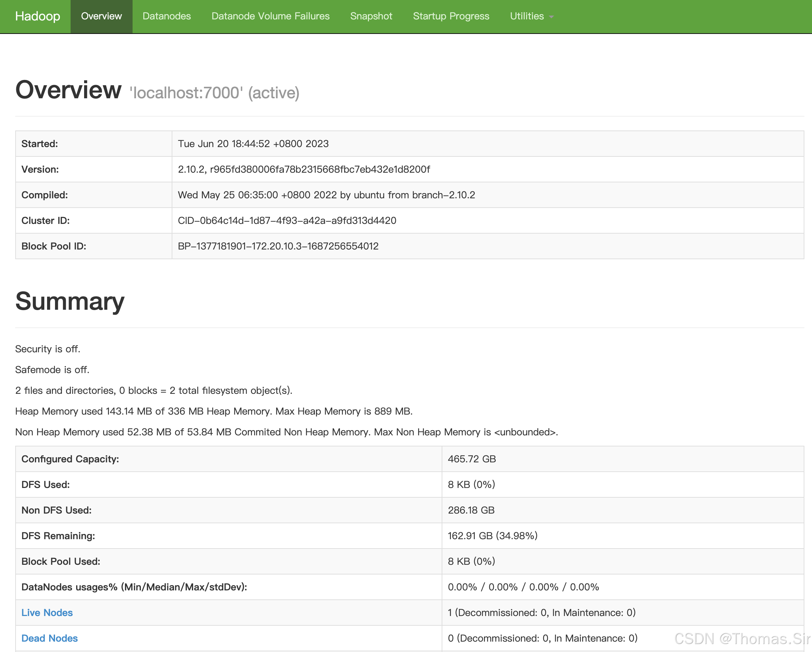Click the Heap Memory used text line
The width and height of the screenshot is (812, 652).
click(x=214, y=411)
